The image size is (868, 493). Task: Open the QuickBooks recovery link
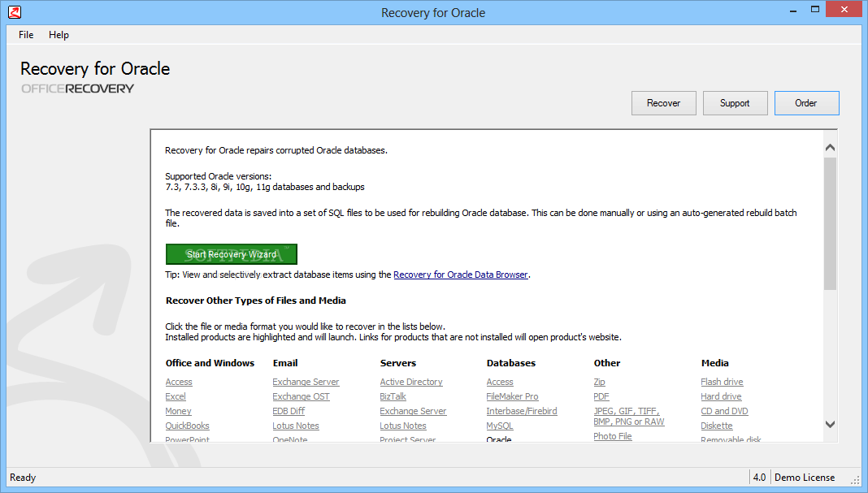[x=187, y=426]
